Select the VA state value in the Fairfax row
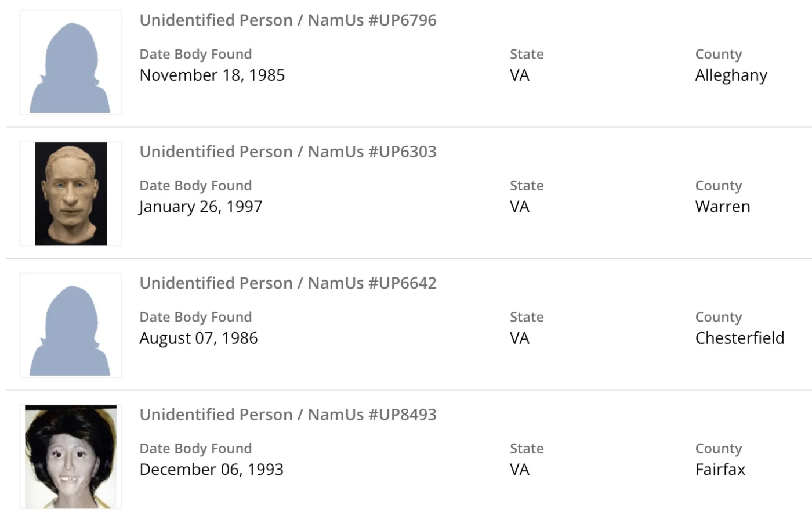 [519, 470]
